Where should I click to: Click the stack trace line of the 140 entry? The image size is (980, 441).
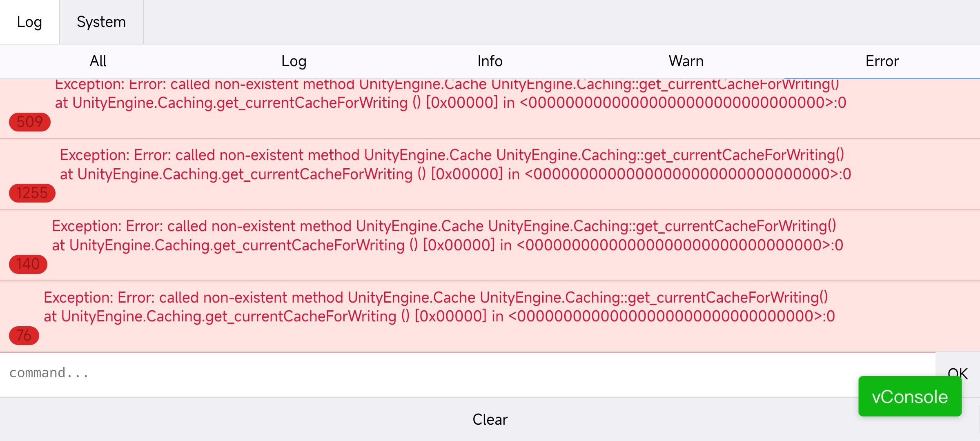(x=447, y=245)
